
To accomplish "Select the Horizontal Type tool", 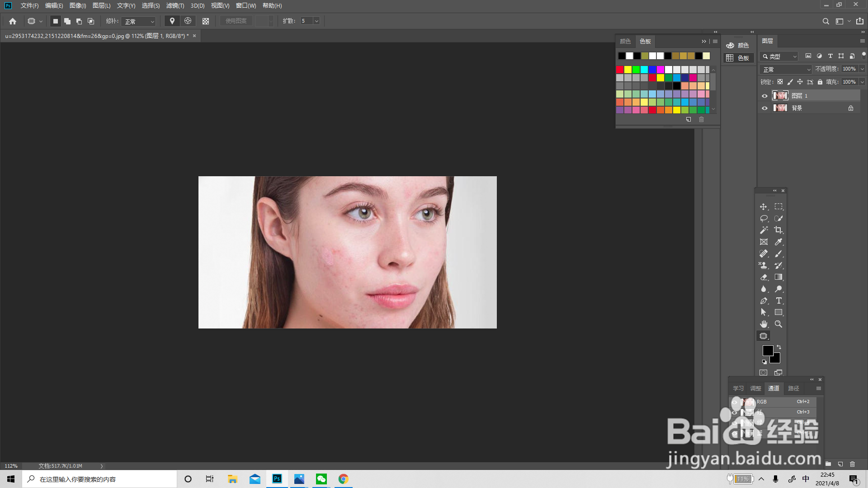I will click(x=778, y=300).
